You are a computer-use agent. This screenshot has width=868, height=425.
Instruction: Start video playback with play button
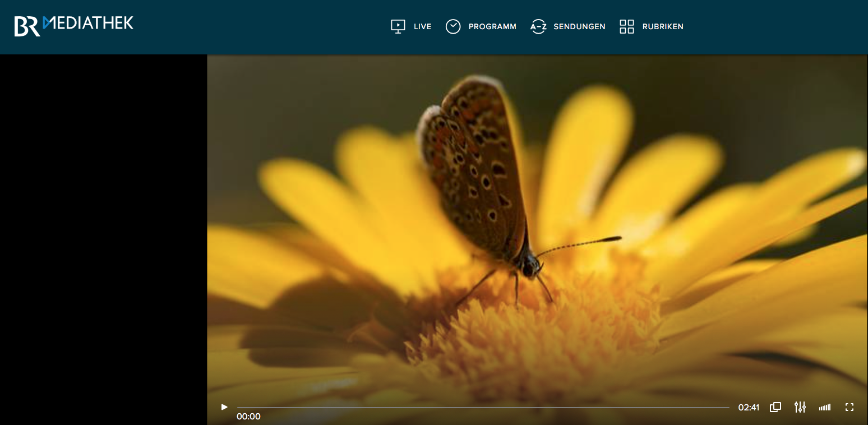pos(224,407)
